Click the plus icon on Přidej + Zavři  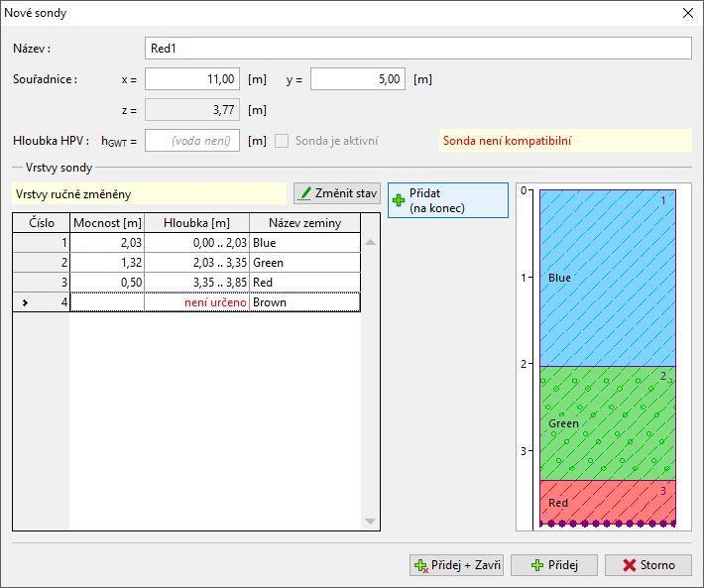[420, 565]
